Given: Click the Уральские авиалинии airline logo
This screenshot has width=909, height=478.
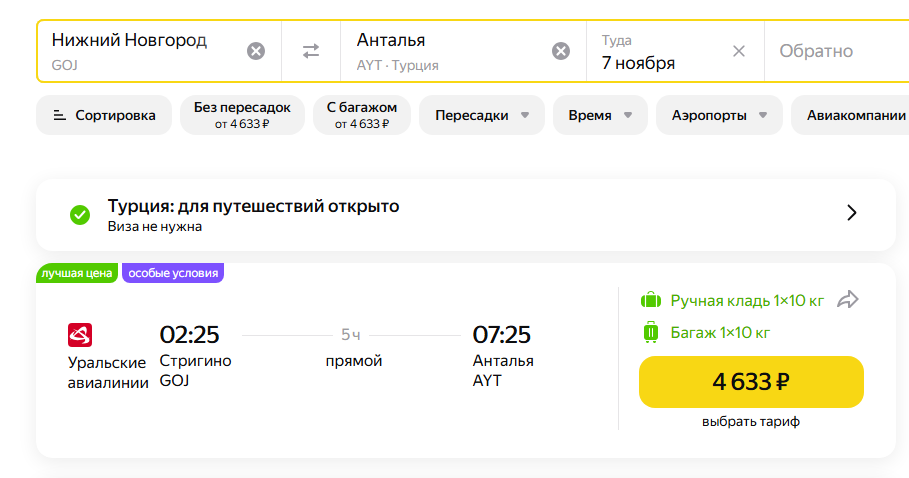Looking at the screenshot, I should tap(80, 335).
